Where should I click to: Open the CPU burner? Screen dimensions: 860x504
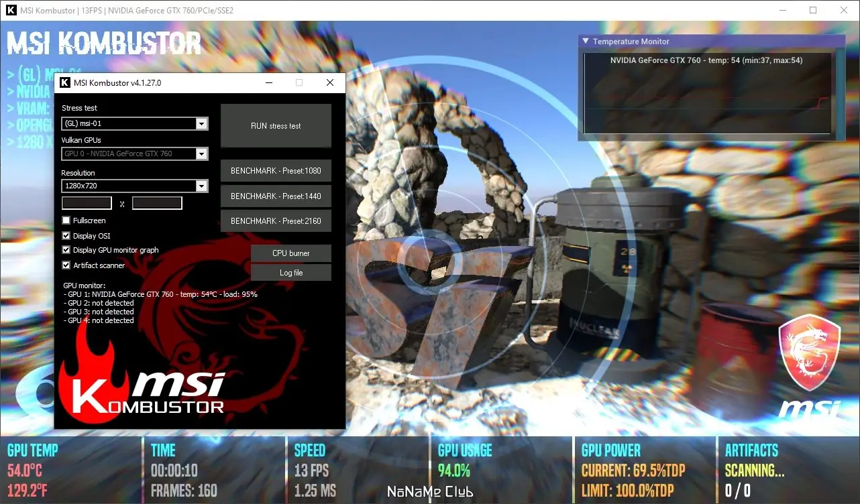[x=291, y=253]
